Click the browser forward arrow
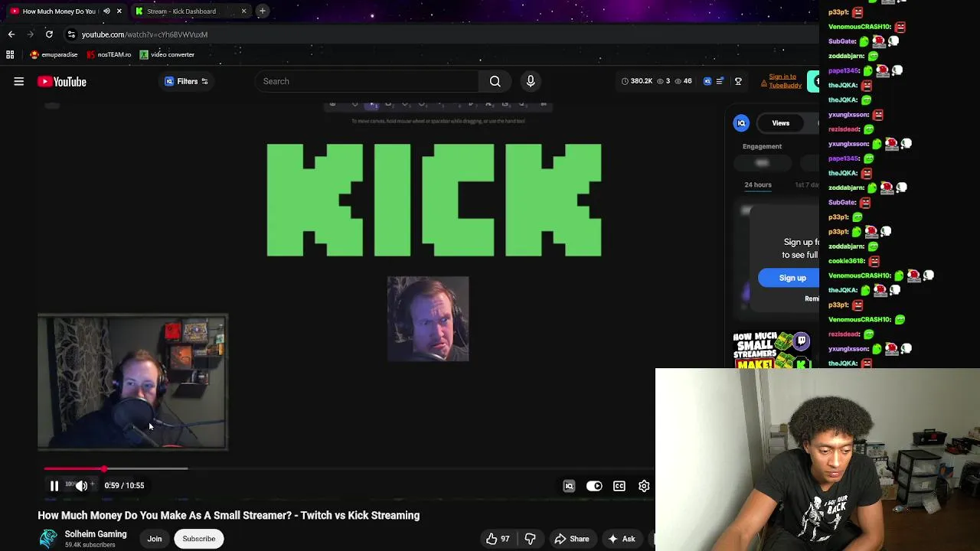Screen dimensions: 980x551 coord(31,34)
